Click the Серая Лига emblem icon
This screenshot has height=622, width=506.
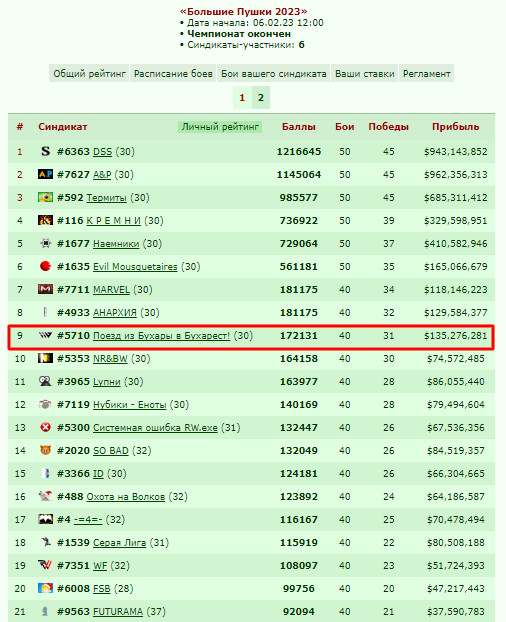pyautogui.click(x=46, y=542)
